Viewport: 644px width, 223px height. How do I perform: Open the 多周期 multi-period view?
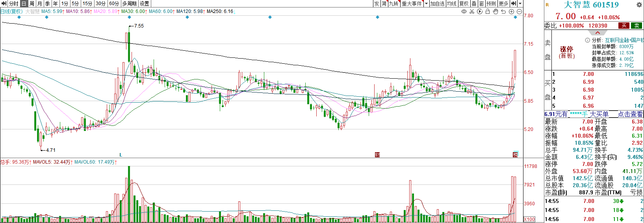click(x=130, y=4)
